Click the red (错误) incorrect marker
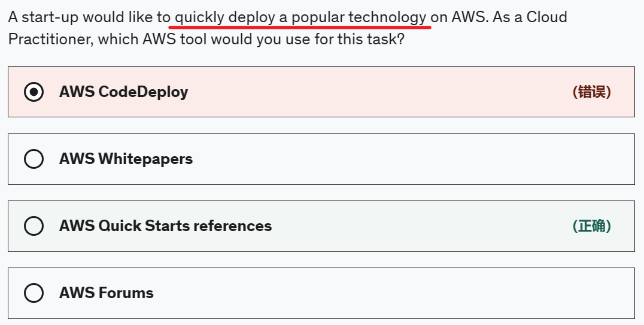 [591, 92]
